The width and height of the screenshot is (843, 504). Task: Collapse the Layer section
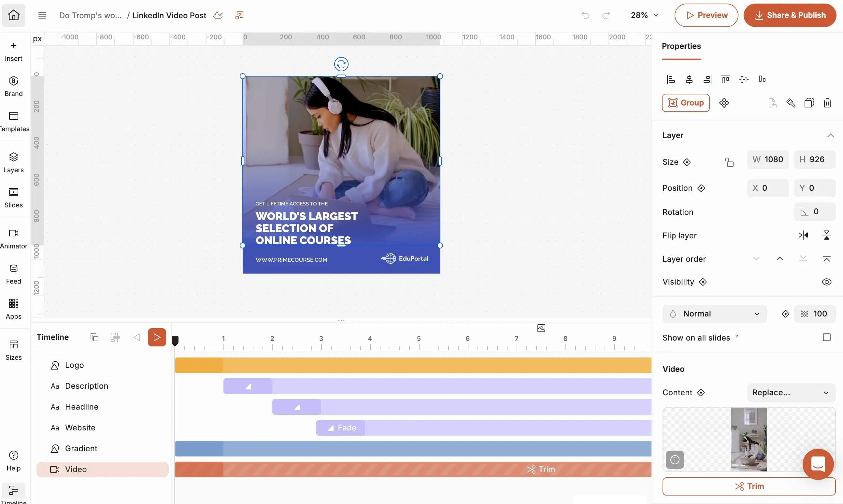[831, 135]
